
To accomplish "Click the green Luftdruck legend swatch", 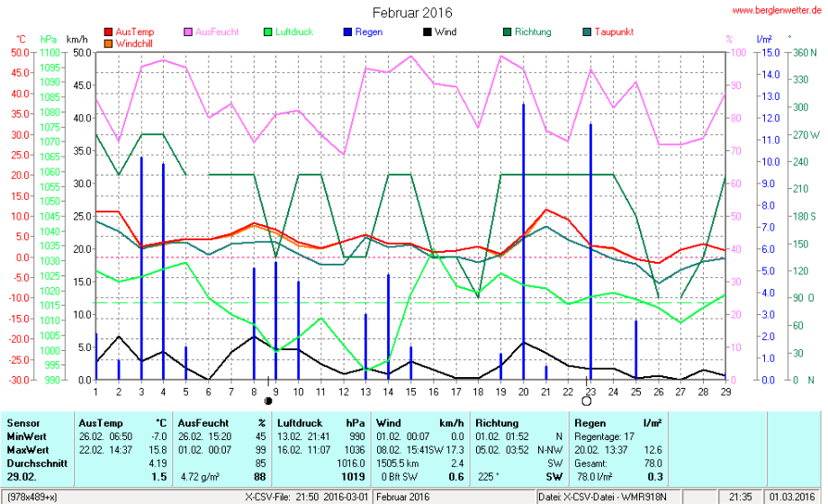I will coord(267,32).
